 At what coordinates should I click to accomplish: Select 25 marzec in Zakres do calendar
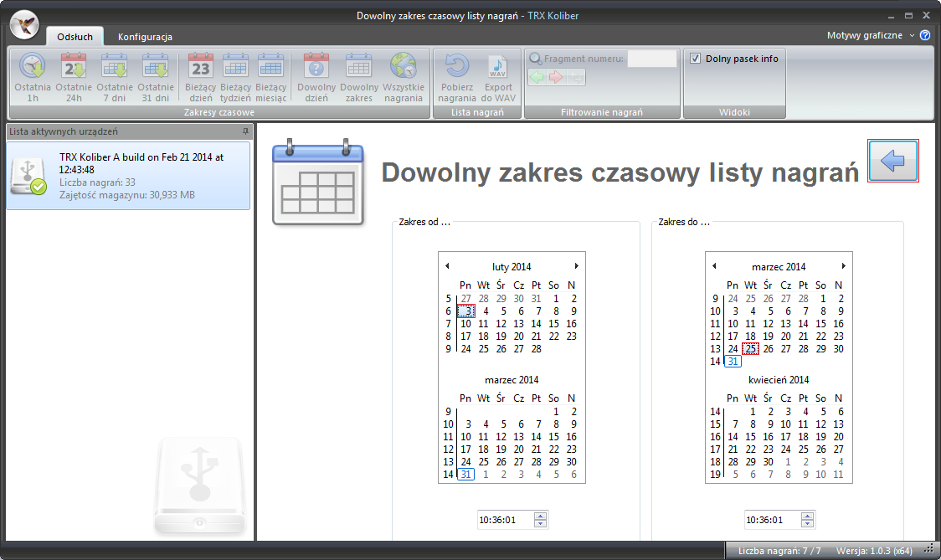point(750,349)
